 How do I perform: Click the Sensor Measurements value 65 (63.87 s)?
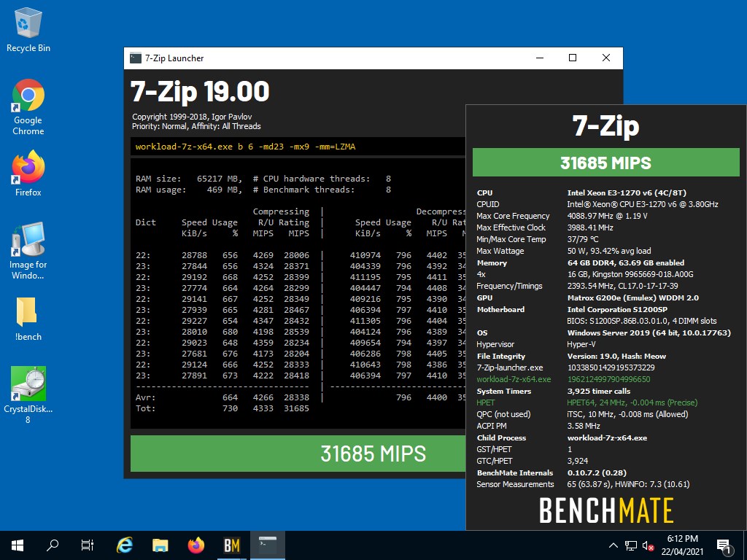point(628,484)
